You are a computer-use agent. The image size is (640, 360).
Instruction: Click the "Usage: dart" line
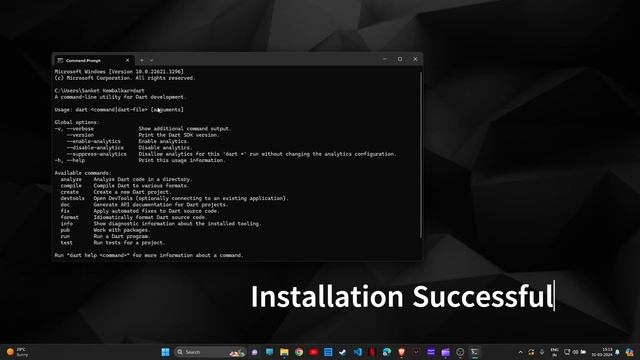click(x=119, y=109)
